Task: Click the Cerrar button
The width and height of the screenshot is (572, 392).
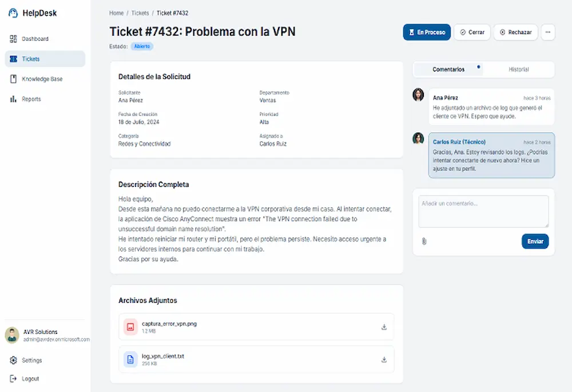Action: click(x=472, y=33)
